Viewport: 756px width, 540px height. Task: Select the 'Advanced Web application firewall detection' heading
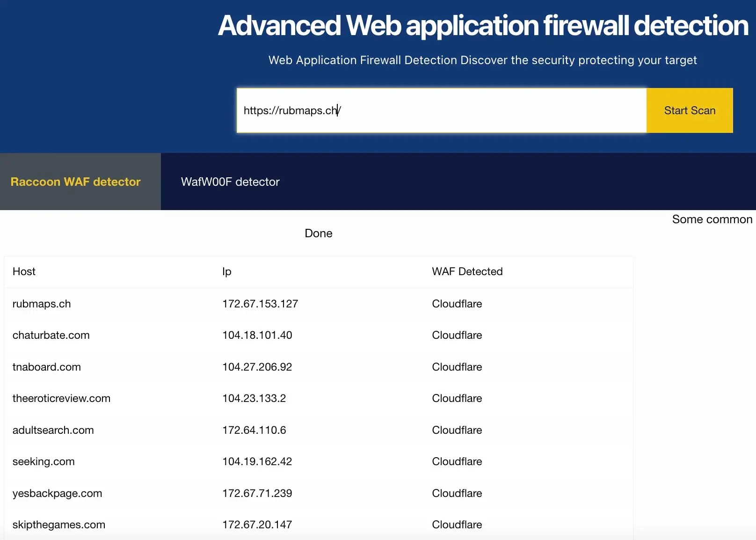click(483, 25)
